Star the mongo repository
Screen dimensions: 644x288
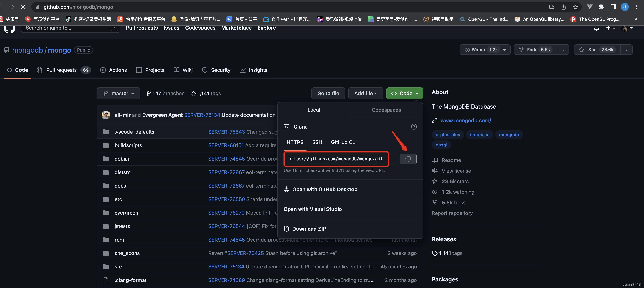597,50
